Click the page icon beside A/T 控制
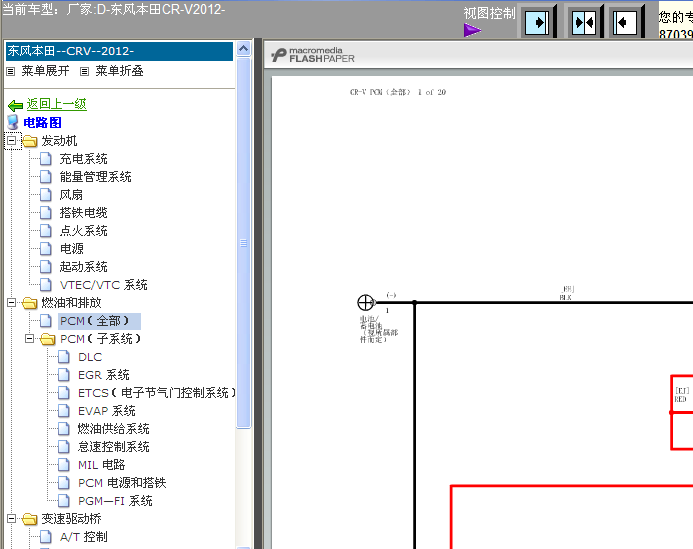The image size is (693, 549). pos(46,537)
